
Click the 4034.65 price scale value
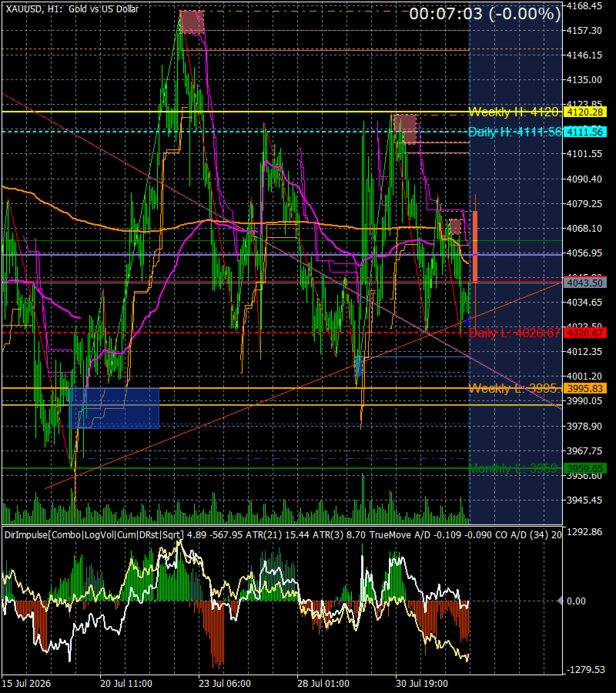click(584, 303)
